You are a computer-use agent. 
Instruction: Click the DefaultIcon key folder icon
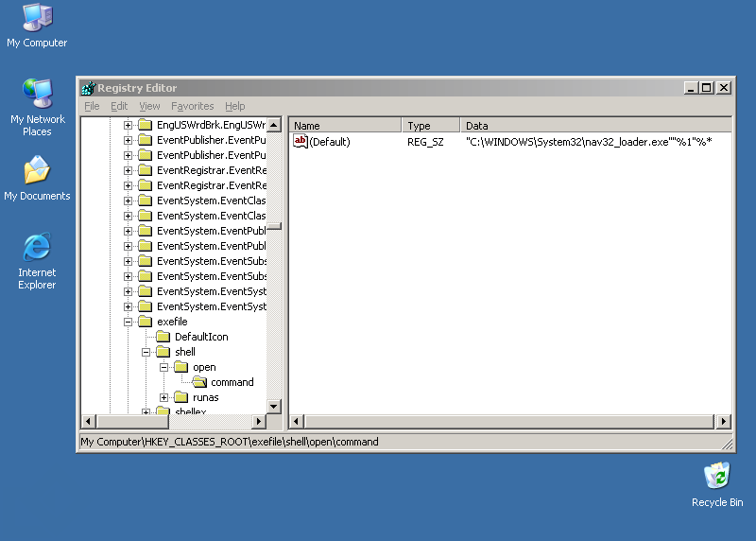[163, 337]
